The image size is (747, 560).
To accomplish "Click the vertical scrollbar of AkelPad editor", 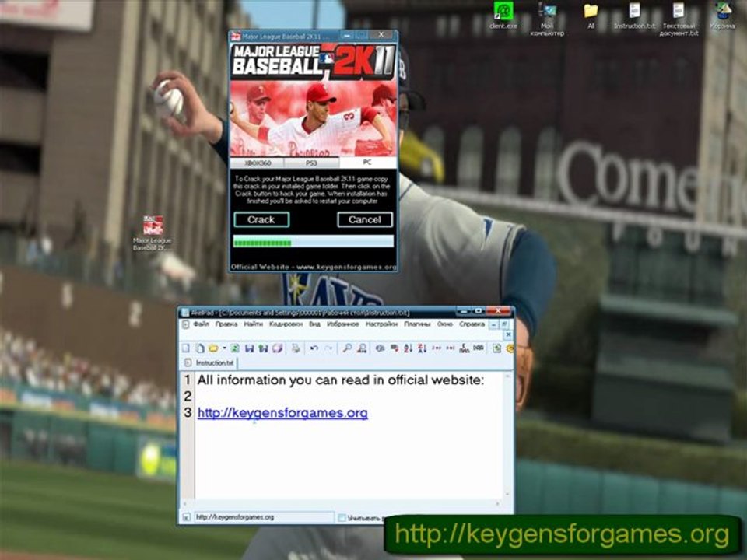I will pos(507,435).
